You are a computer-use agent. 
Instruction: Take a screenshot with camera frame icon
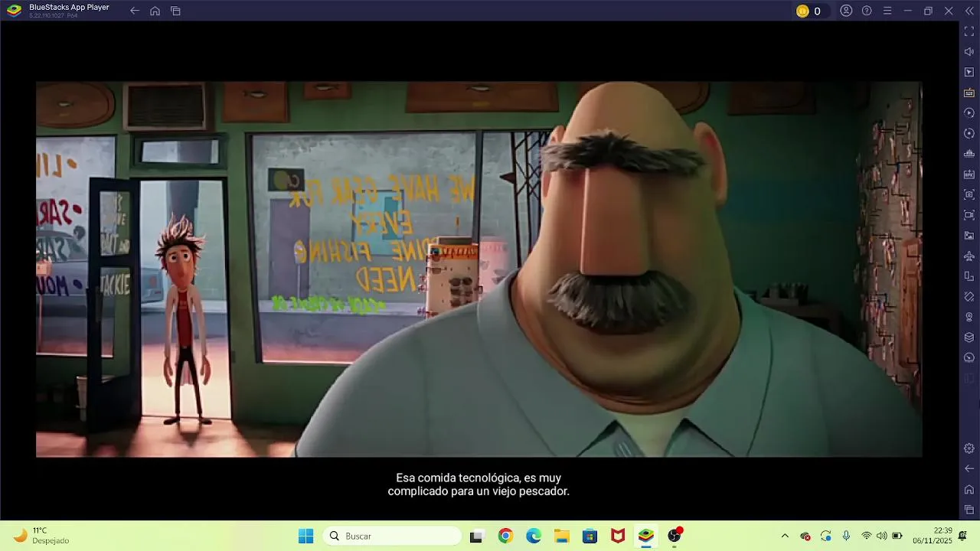[969, 194]
